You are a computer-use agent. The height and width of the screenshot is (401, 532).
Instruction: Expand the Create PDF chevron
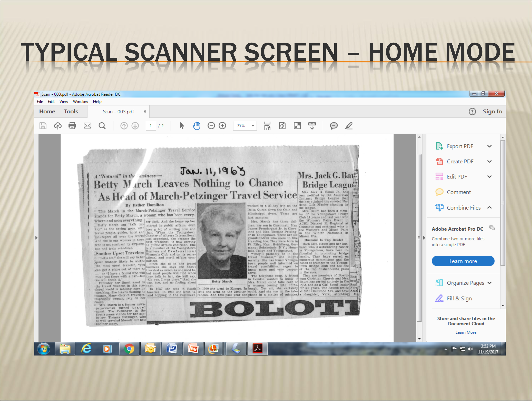(x=489, y=161)
